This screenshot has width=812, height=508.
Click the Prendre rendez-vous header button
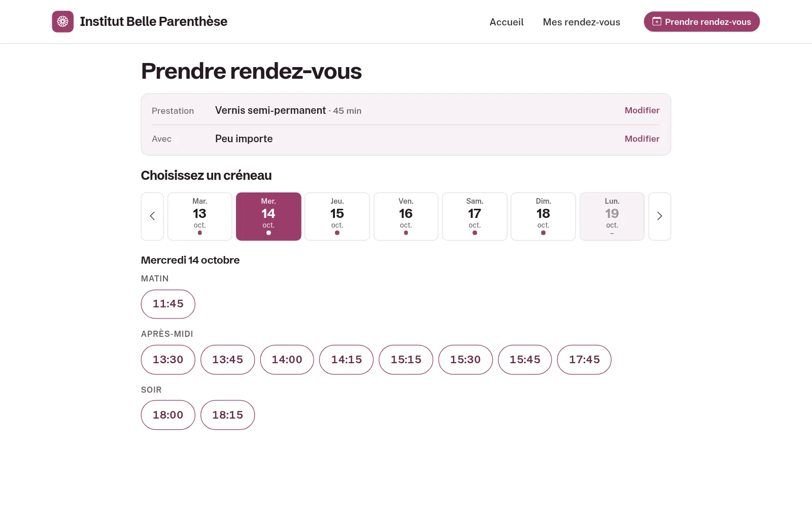point(702,22)
